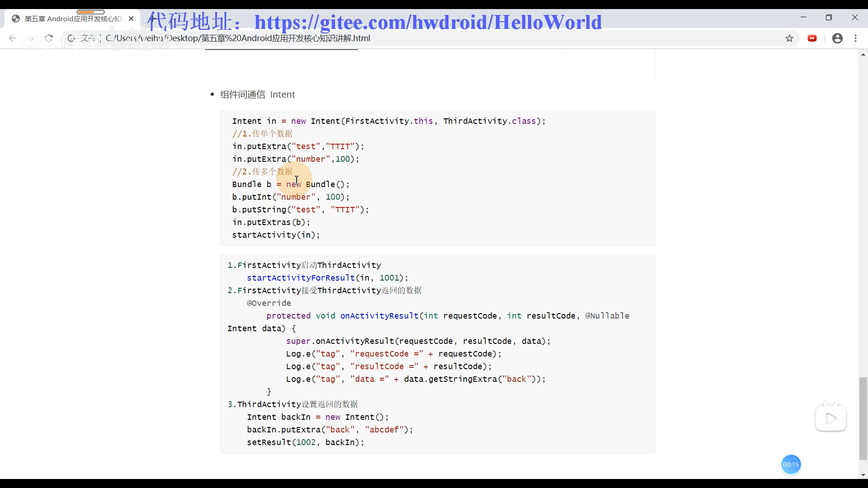This screenshot has height=488, width=868.
Task: Close the 第五章 Android tab
Action: click(x=131, y=19)
